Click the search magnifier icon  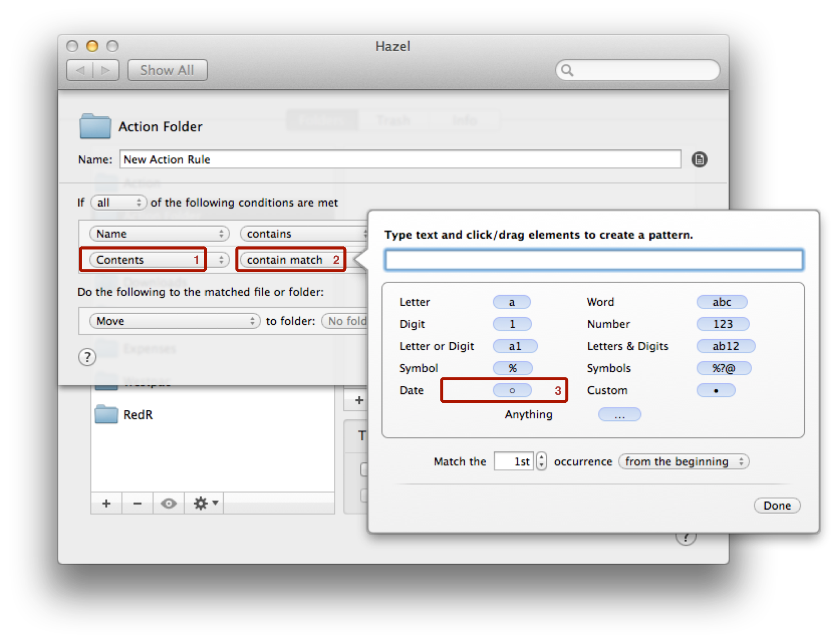click(567, 70)
